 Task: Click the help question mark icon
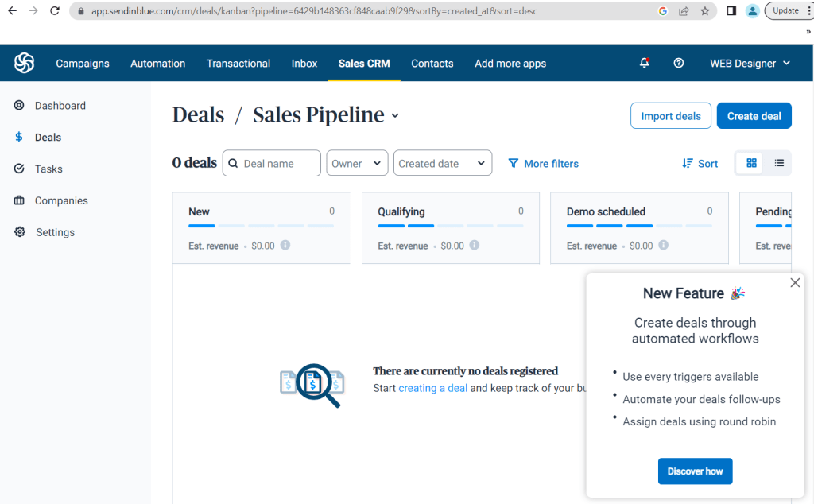pos(678,64)
